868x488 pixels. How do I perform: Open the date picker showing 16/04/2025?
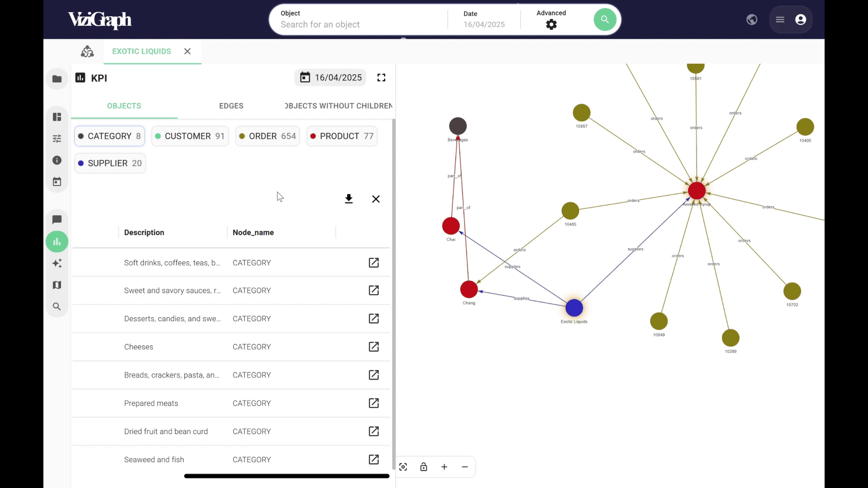pos(330,77)
